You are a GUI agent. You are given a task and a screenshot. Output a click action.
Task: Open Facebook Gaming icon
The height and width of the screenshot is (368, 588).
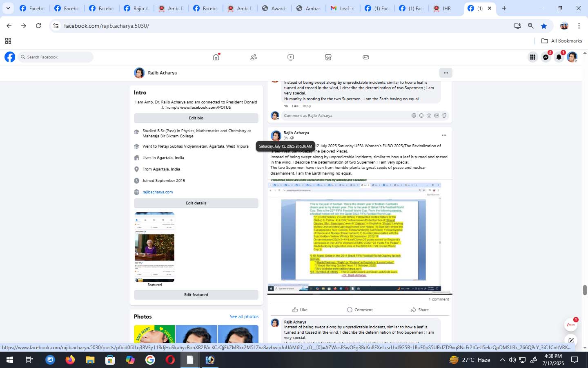(366, 57)
